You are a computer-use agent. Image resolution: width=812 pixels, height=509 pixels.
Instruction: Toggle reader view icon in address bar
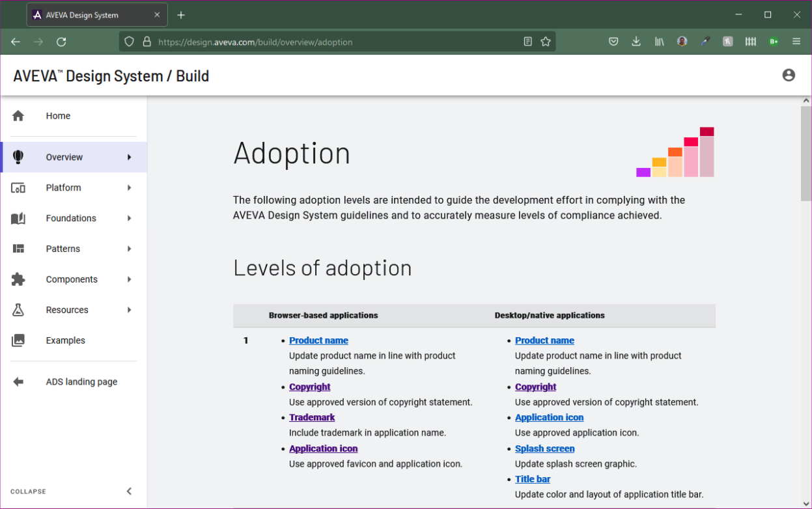pyautogui.click(x=528, y=42)
